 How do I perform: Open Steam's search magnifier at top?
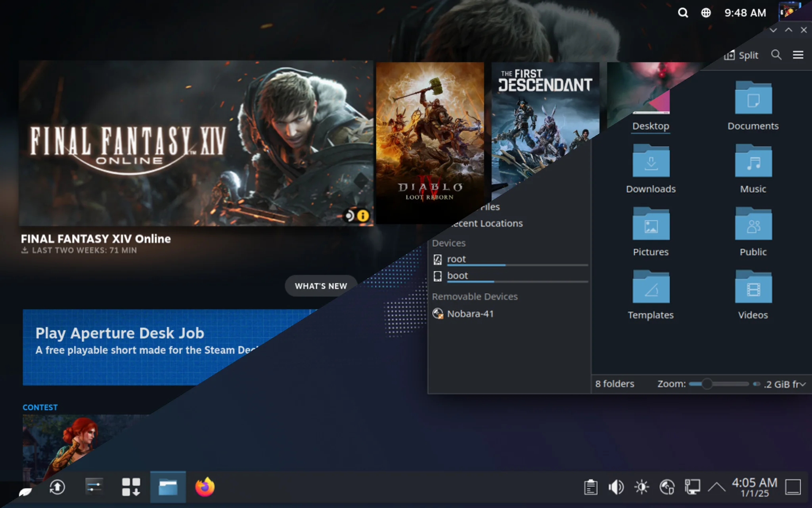pos(683,13)
